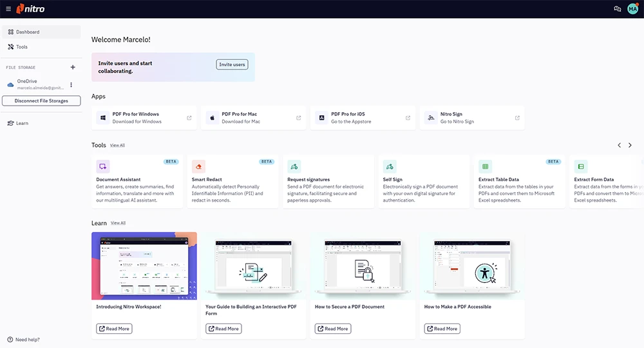This screenshot has width=644, height=348.
Task: Open the Request signatures tool card
Action: point(328,181)
